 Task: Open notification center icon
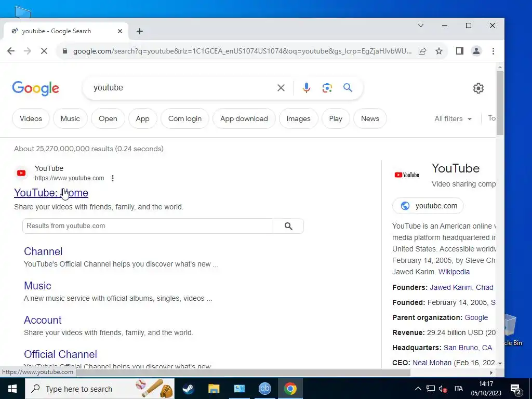pyautogui.click(x=516, y=389)
